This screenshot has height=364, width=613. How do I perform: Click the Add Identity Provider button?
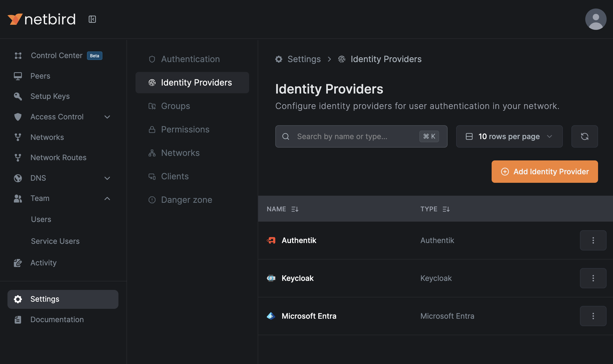click(544, 172)
